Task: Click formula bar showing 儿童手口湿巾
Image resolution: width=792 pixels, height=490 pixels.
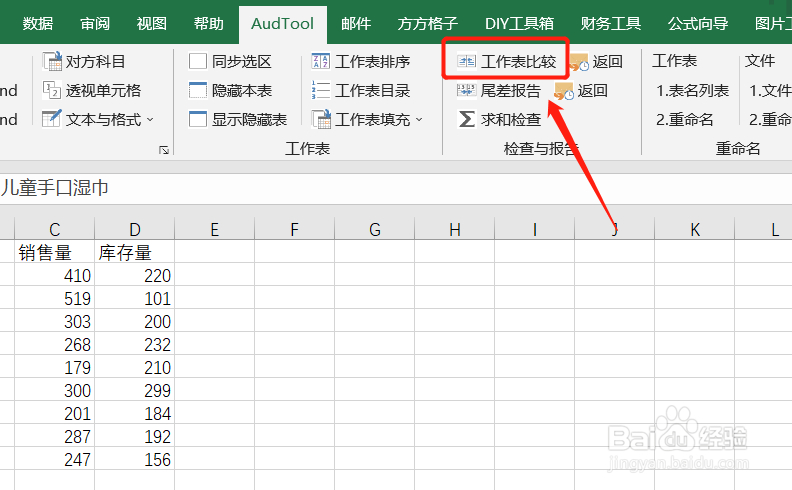Action: [x=396, y=188]
